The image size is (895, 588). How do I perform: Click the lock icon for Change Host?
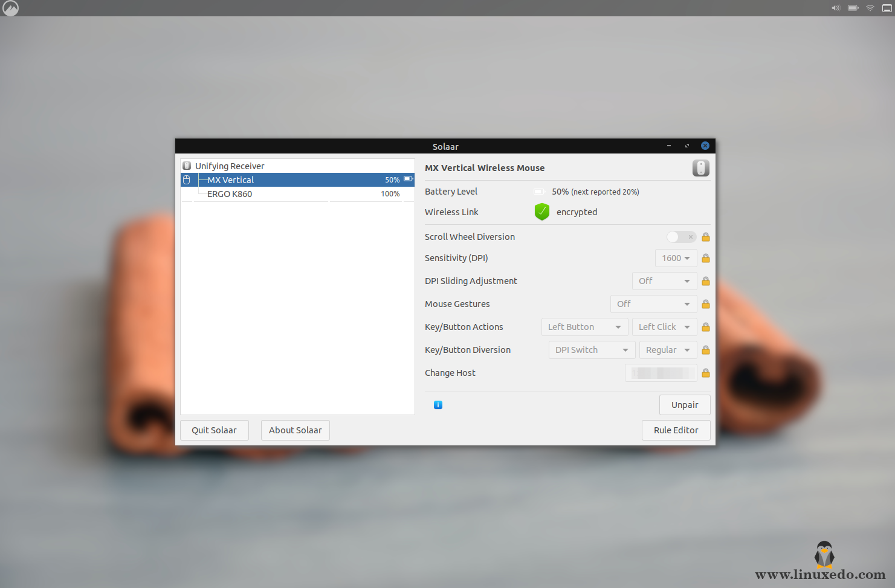click(x=705, y=373)
